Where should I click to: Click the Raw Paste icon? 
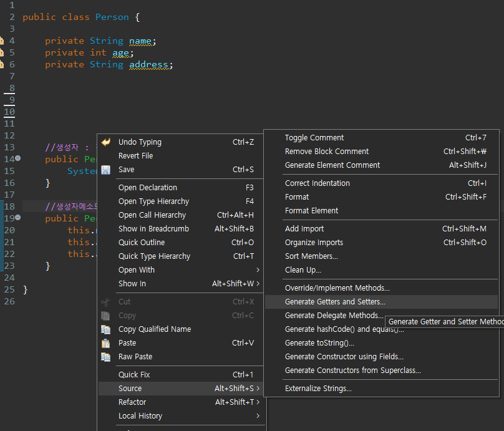pos(106,357)
